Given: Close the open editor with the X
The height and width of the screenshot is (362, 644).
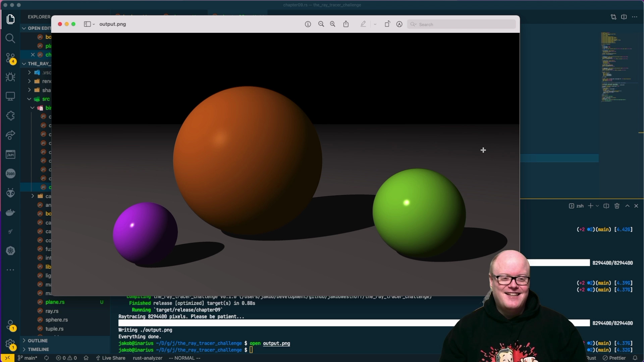Looking at the screenshot, I should (x=33, y=55).
